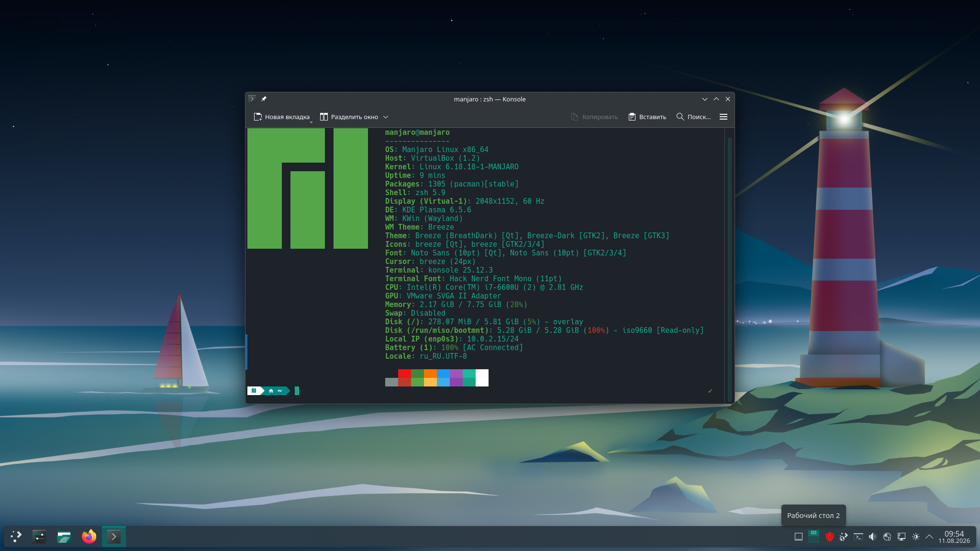Open the brightness and color tray icon

coord(916,537)
